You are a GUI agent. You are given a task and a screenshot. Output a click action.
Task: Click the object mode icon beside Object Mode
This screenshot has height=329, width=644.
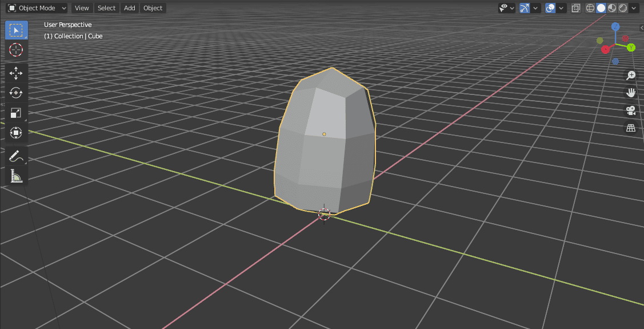(x=12, y=8)
